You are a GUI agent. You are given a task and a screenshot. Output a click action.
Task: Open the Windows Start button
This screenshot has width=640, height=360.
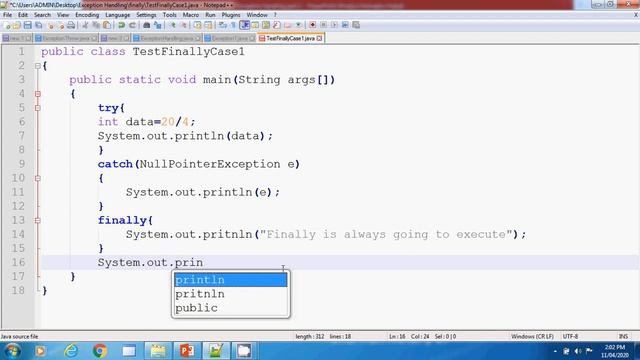[x=12, y=351]
